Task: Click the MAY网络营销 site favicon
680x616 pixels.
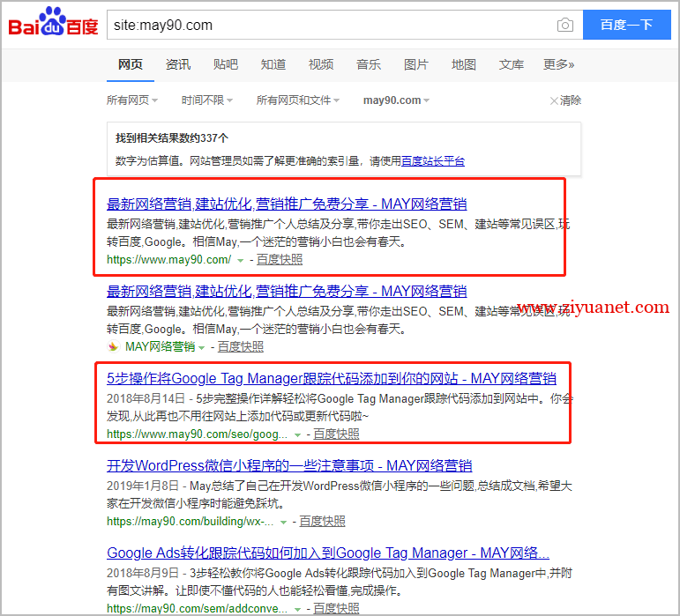Action: tap(113, 346)
